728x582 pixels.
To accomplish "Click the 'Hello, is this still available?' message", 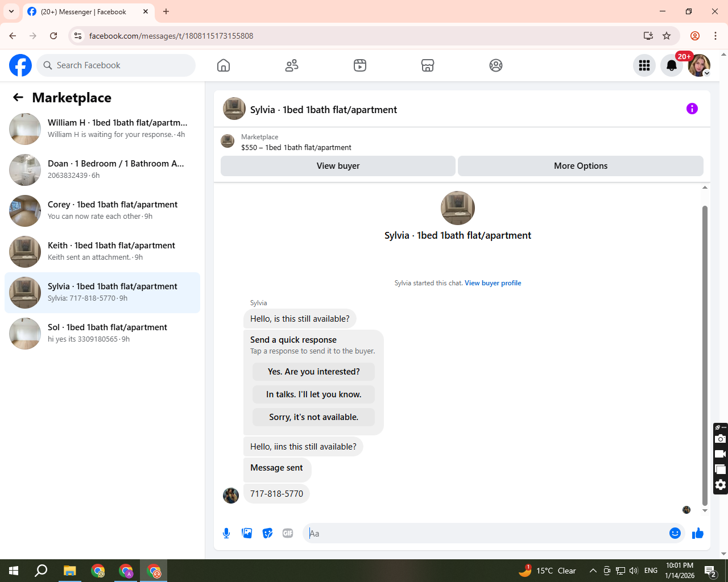I will click(300, 319).
